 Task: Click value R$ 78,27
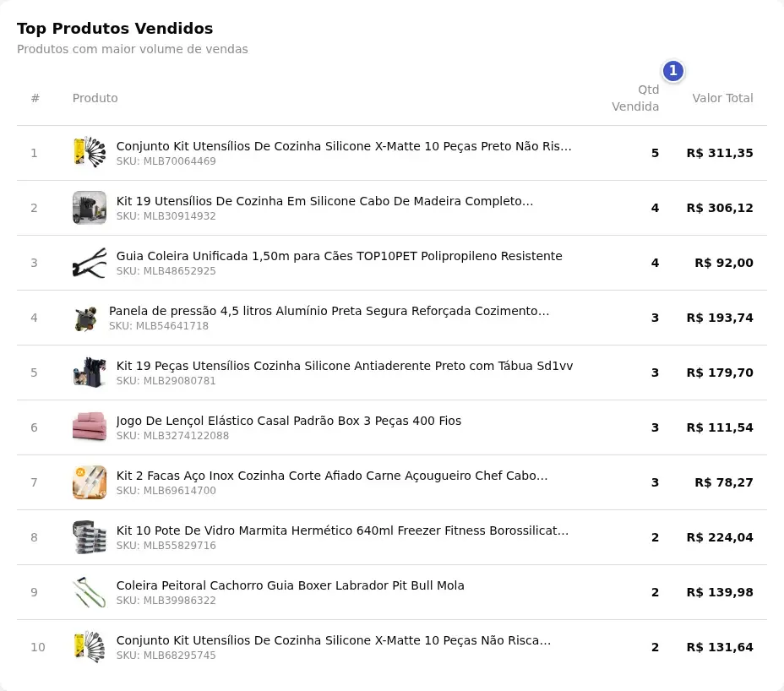click(x=724, y=483)
